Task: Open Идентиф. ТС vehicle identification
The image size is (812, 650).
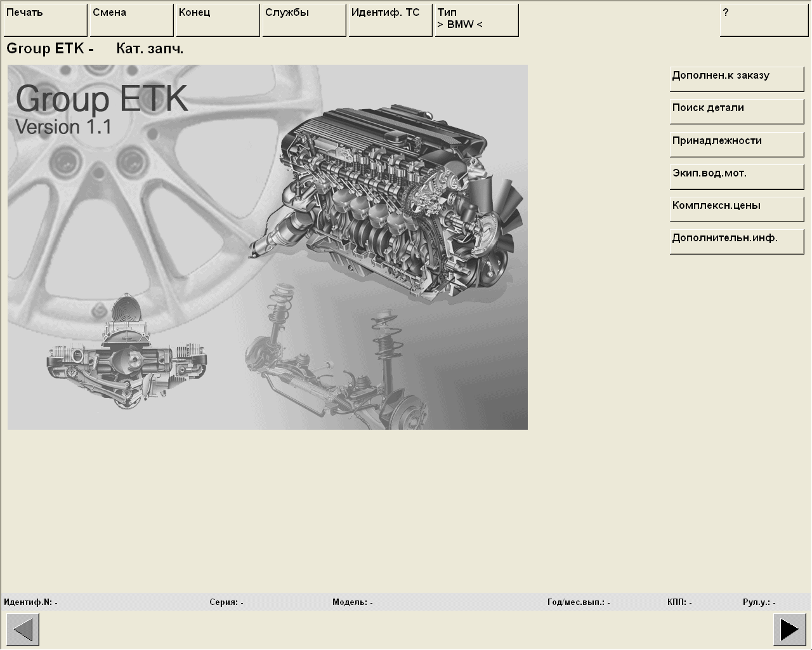Action: [391, 20]
